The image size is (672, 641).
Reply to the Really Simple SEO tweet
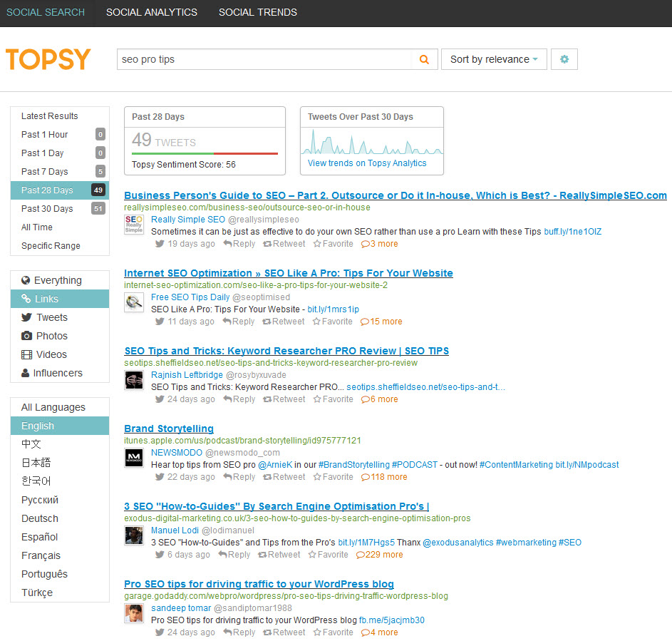[x=239, y=244]
